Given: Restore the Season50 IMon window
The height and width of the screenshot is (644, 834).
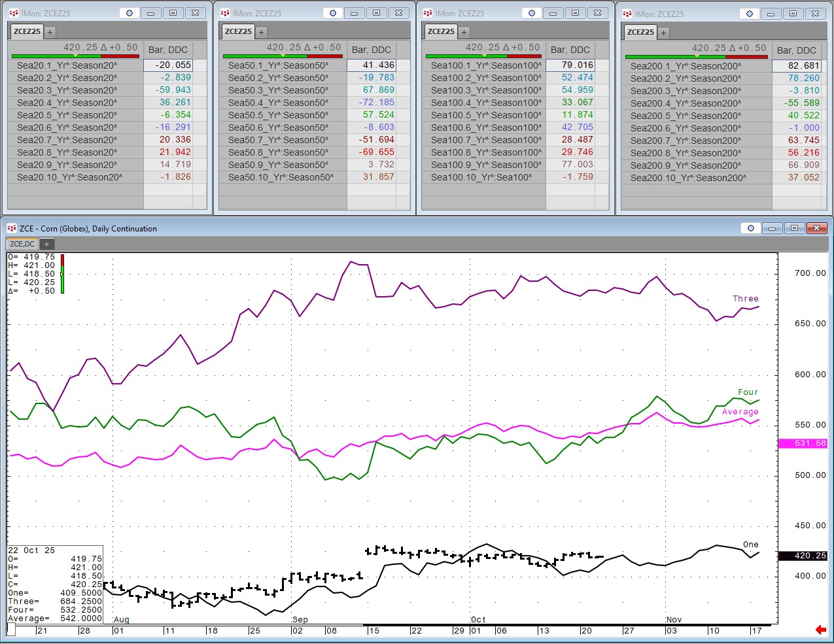Looking at the screenshot, I should [x=376, y=13].
